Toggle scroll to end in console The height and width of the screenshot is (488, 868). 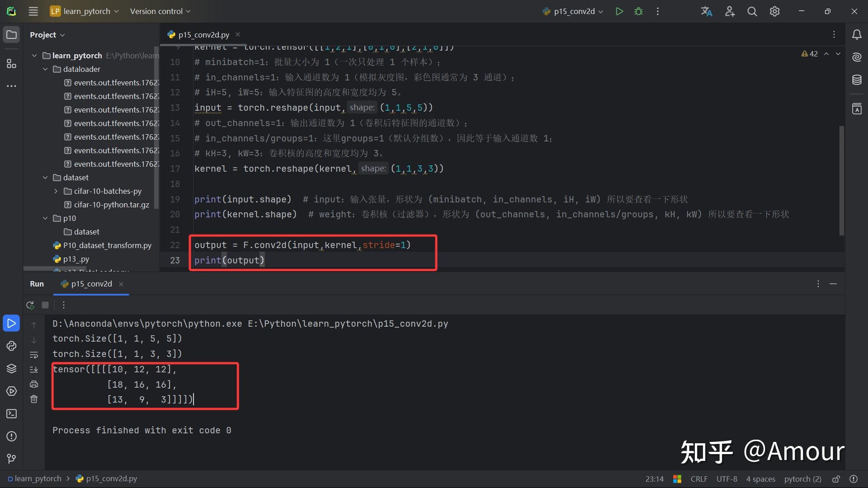pos(34,370)
